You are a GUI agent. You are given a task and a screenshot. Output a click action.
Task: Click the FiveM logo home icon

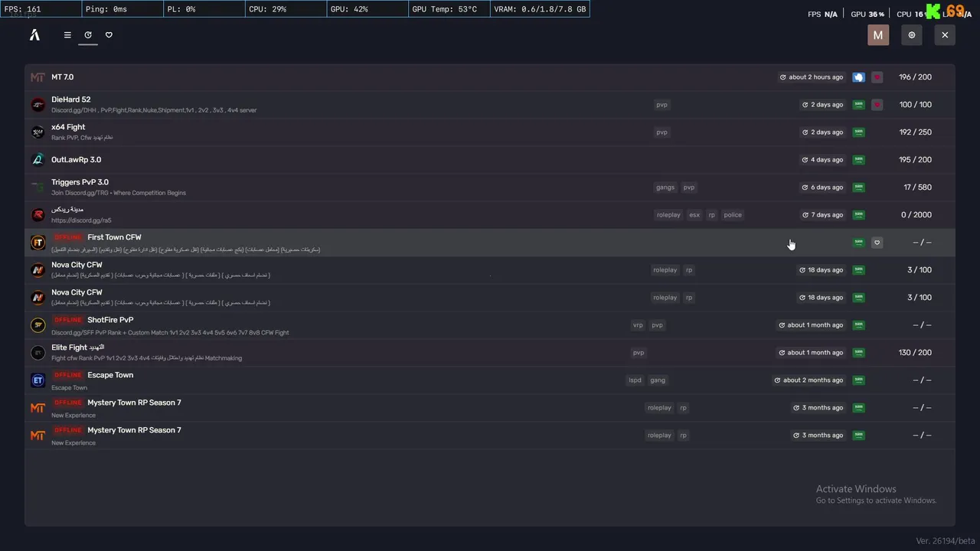(34, 34)
